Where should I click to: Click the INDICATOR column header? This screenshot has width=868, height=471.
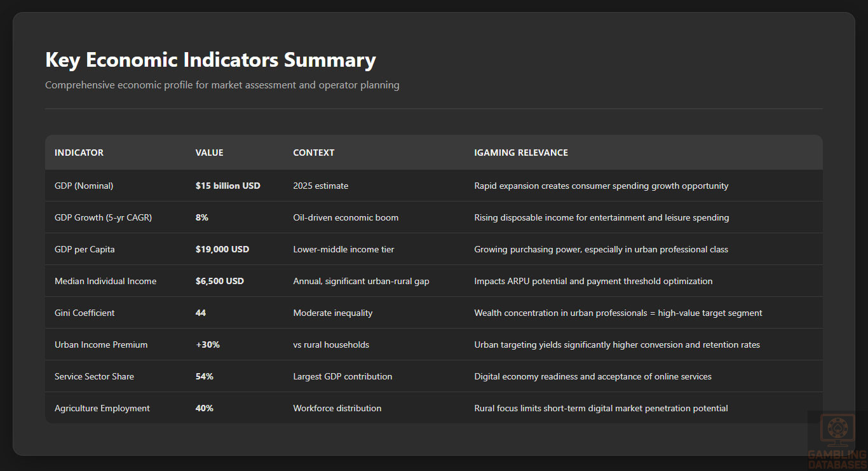click(x=79, y=153)
